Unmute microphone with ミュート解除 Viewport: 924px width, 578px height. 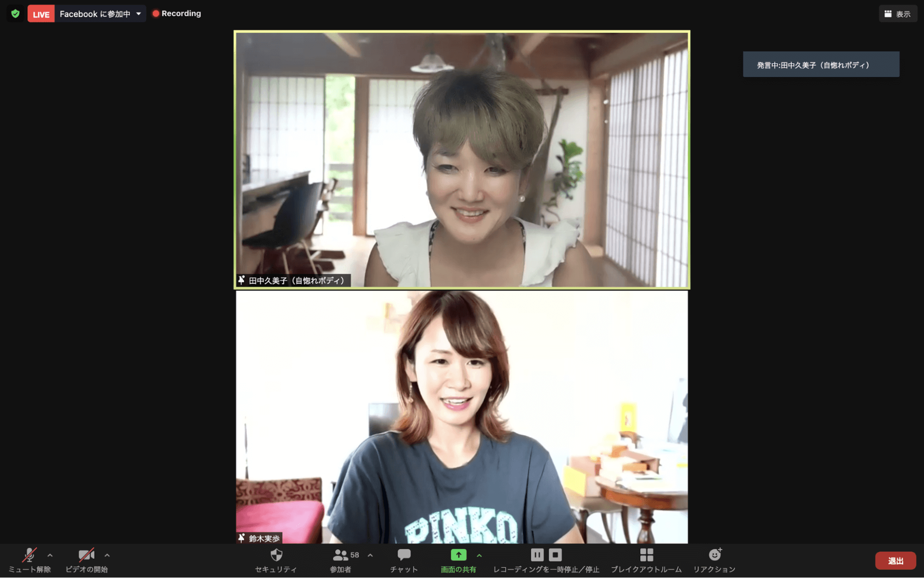(x=30, y=560)
